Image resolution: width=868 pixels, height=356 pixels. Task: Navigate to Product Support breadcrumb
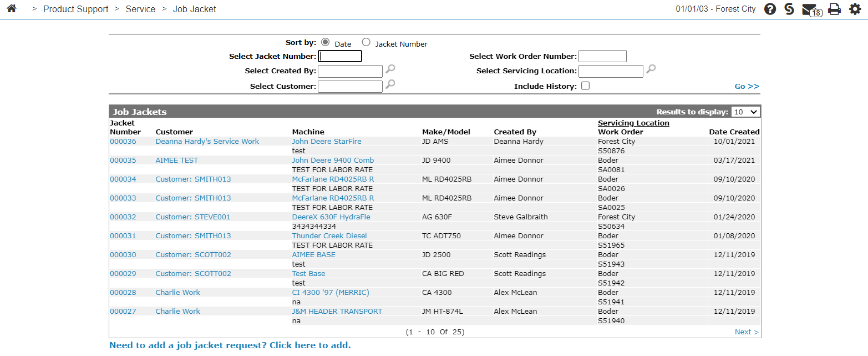coord(76,9)
